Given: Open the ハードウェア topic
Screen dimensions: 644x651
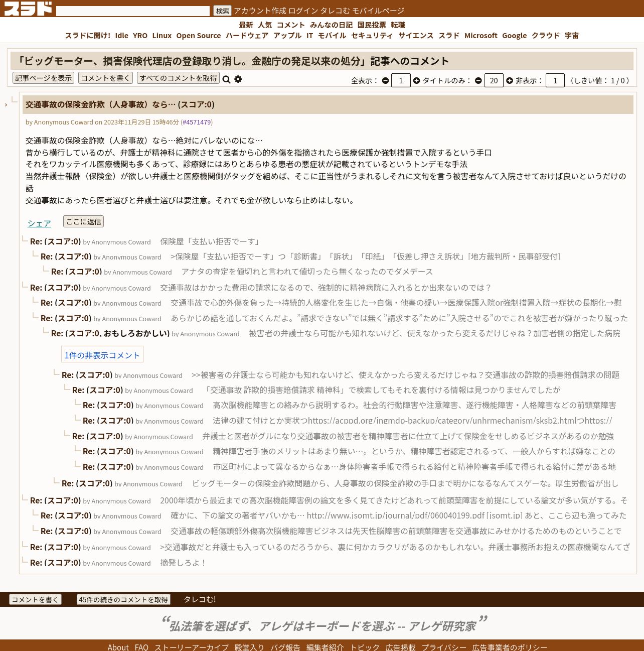Looking at the screenshot, I should coord(247,36).
